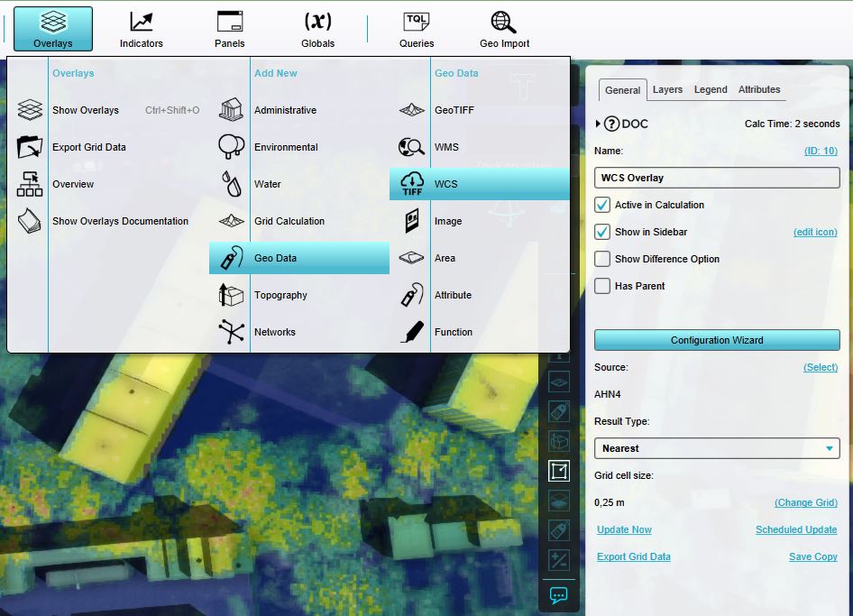Viewport: 853px width, 616px height.
Task: Open the Result Type Nearest dropdown
Action: pos(717,448)
